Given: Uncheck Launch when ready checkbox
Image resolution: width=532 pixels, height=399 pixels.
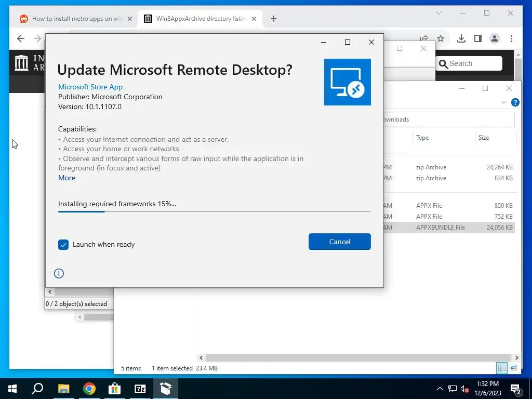Looking at the screenshot, I should pos(63,245).
